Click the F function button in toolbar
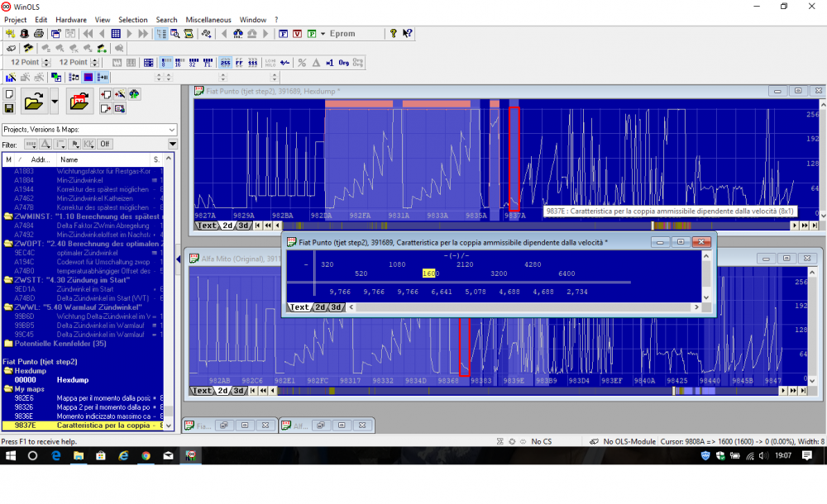The height and width of the screenshot is (504, 827). 283,34
